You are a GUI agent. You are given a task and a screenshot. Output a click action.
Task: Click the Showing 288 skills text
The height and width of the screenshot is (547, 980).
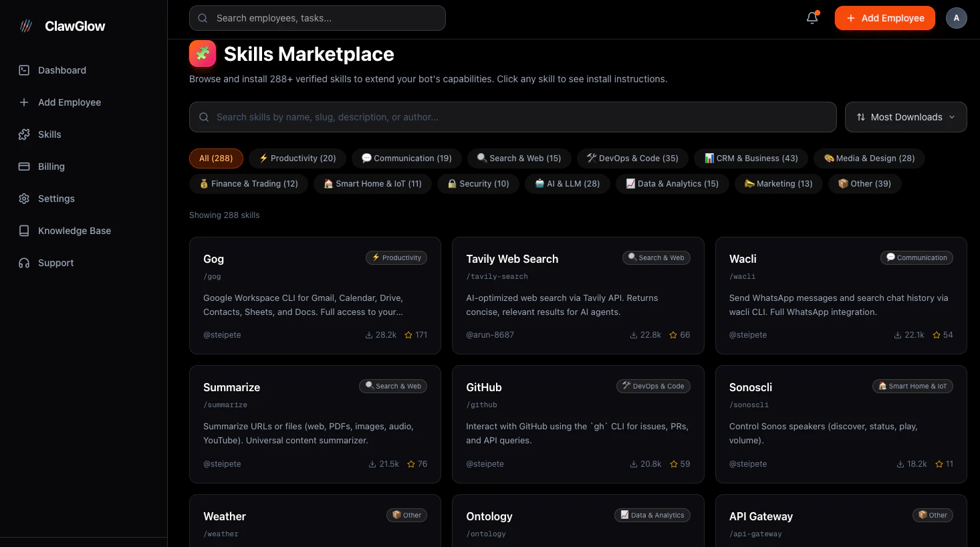[225, 215]
